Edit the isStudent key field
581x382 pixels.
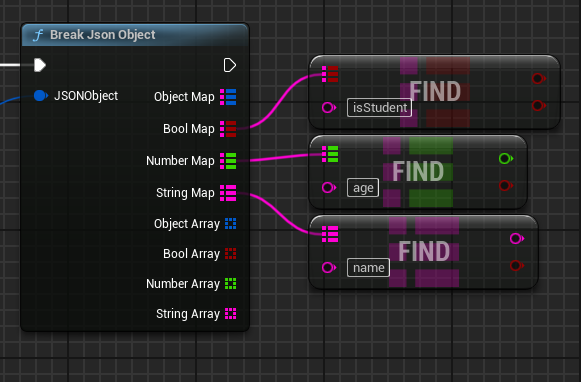pos(379,108)
